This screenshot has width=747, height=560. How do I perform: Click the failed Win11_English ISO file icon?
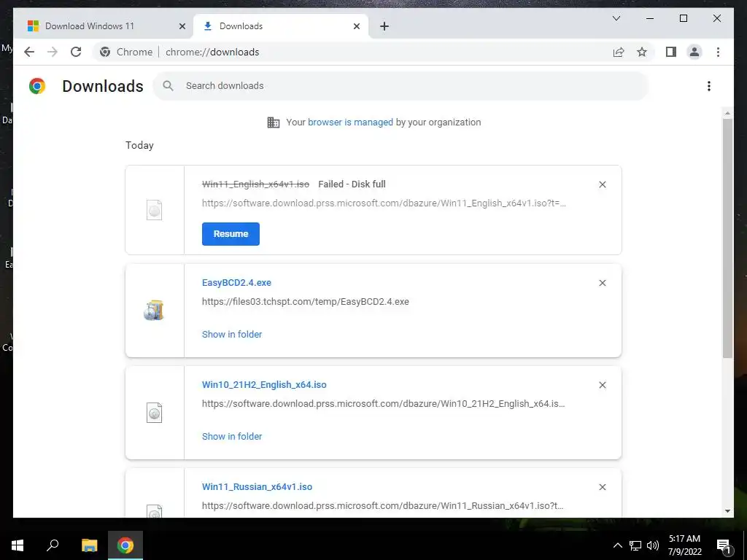pyautogui.click(x=155, y=210)
